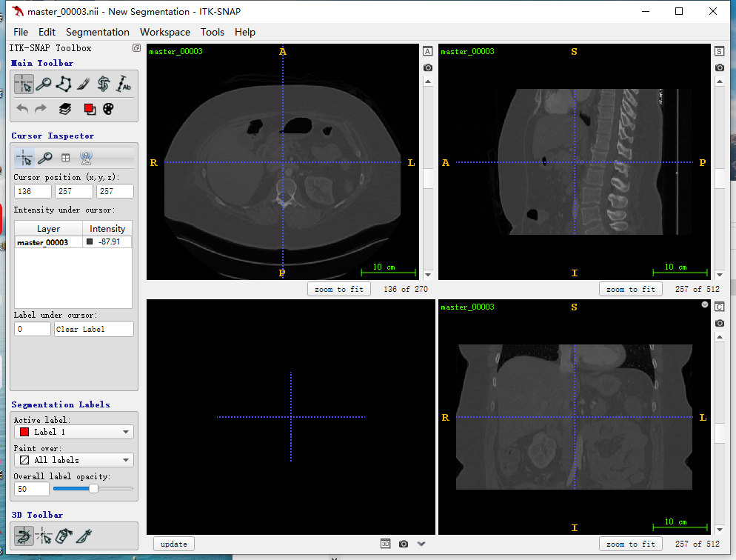
Task: Click the cursor x position field
Action: [x=33, y=191]
